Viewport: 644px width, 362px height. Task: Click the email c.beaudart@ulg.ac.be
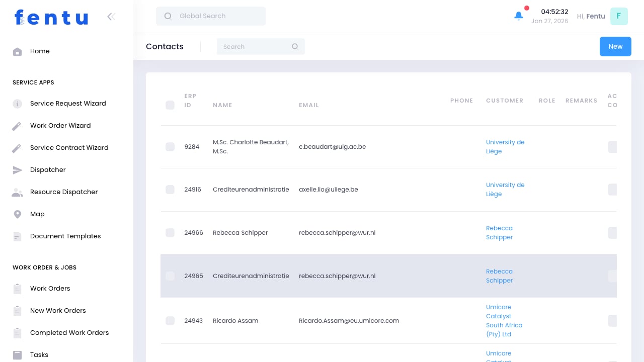(332, 147)
